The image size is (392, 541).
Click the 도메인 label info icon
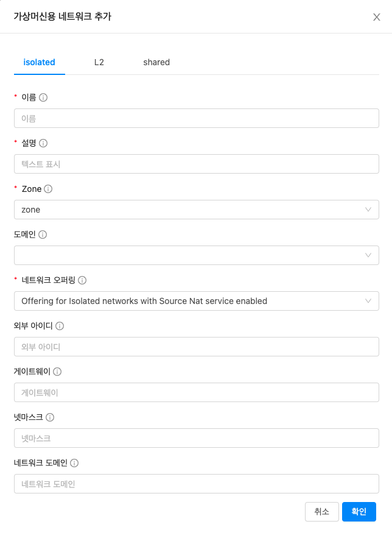[x=43, y=235]
